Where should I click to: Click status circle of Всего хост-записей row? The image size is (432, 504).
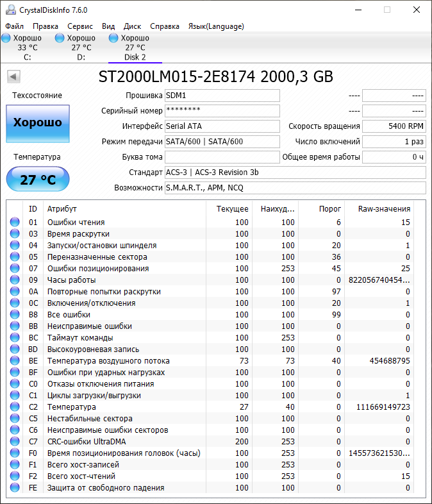click(x=15, y=465)
